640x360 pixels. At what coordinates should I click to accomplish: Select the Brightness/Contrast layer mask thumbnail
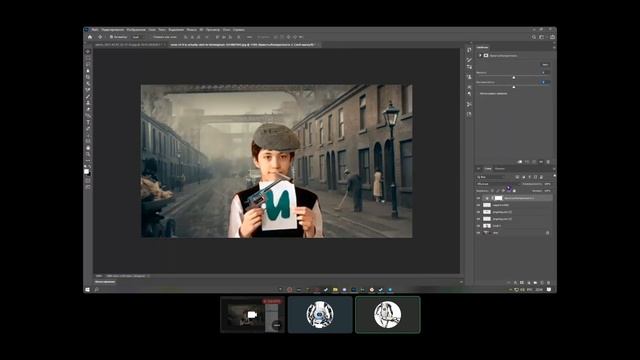tap(498, 198)
